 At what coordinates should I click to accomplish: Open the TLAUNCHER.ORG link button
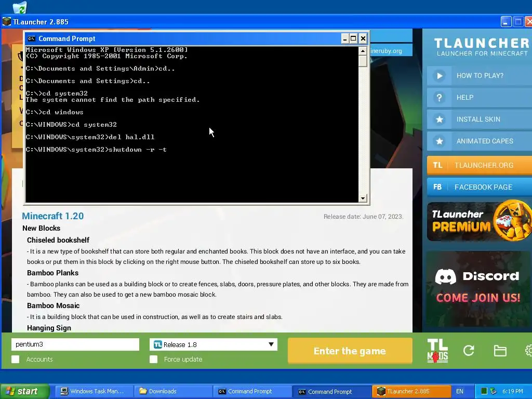pos(480,165)
